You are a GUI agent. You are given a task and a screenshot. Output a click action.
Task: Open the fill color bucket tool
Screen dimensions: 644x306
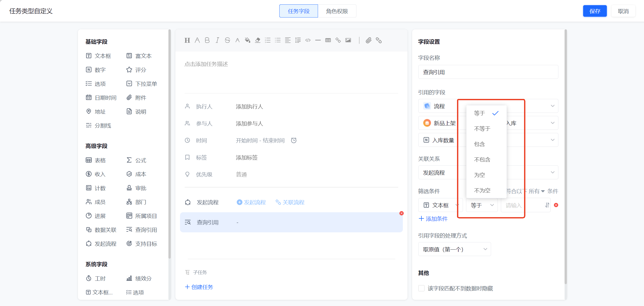pyautogui.click(x=247, y=40)
